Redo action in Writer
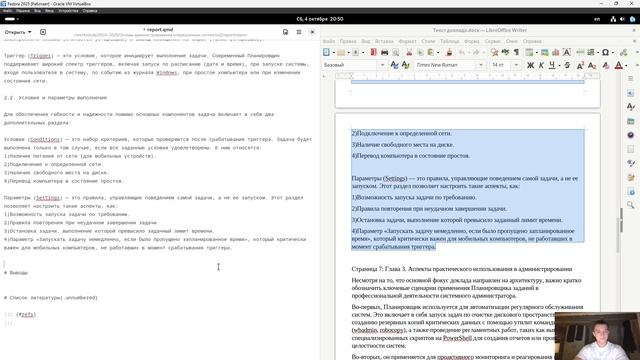 coord(476,52)
